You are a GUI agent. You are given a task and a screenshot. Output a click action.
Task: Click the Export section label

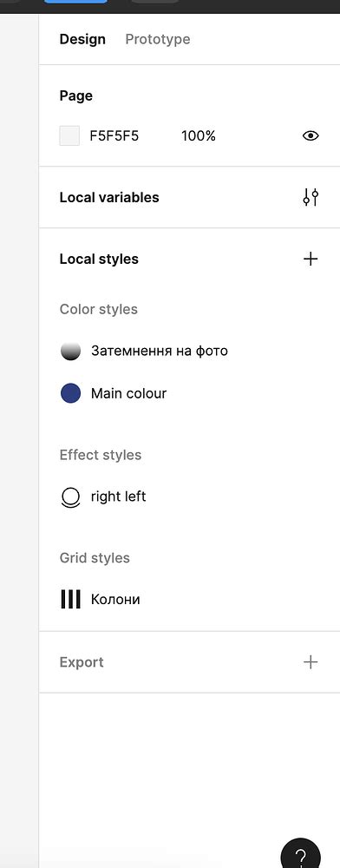coord(82,662)
